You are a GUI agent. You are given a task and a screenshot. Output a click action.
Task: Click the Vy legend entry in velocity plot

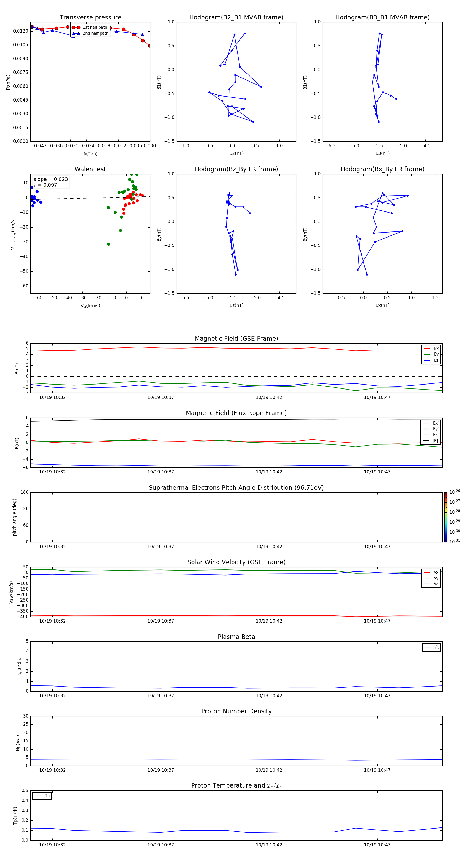[x=431, y=578]
